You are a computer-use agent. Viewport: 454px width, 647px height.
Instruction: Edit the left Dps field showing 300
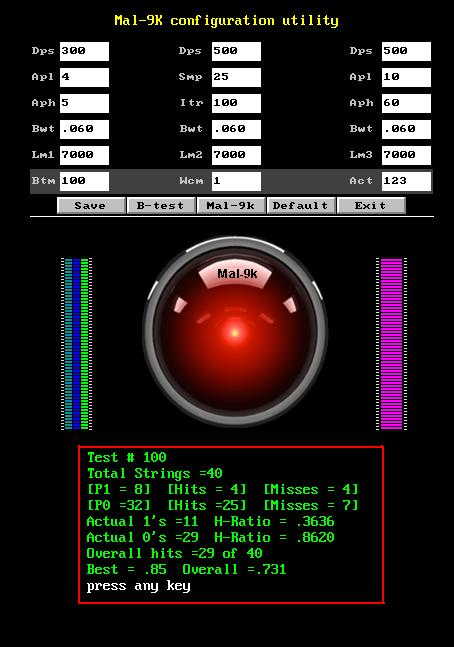(x=84, y=51)
